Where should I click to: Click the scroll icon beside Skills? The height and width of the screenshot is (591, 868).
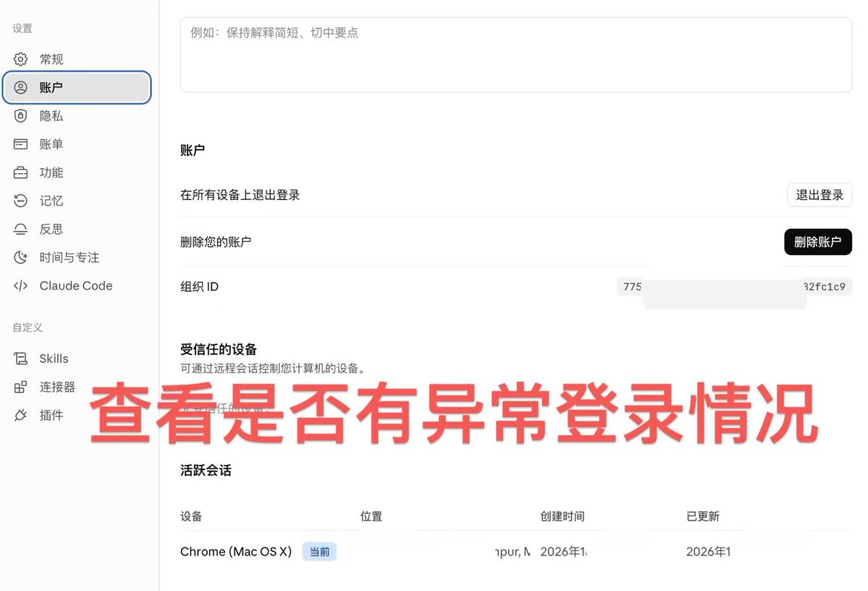click(20, 359)
